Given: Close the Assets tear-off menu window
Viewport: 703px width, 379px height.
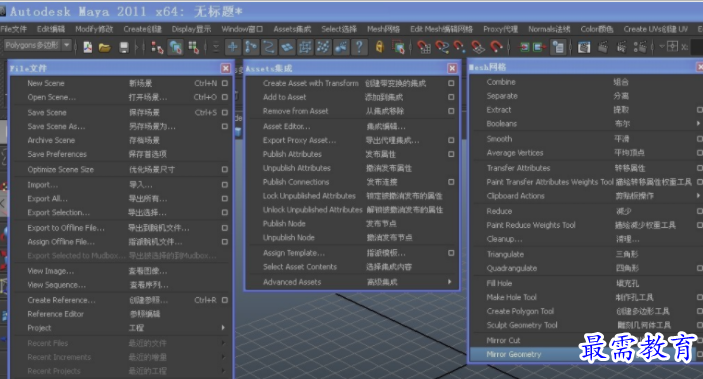Looking at the screenshot, I should 452,68.
